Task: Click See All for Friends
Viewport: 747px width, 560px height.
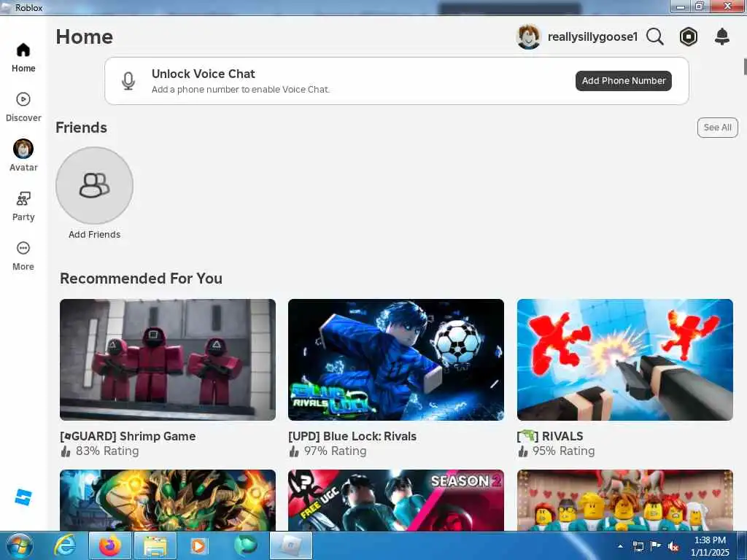Action: (718, 128)
